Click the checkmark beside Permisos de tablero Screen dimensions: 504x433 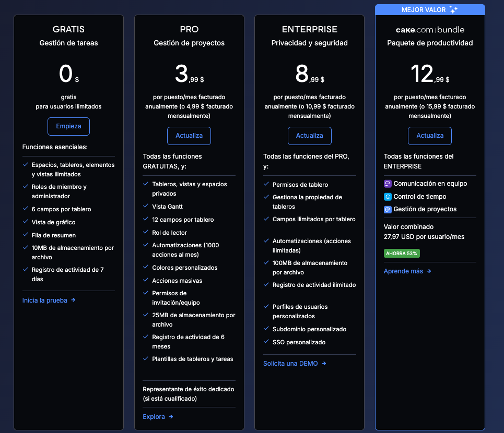pyautogui.click(x=266, y=184)
